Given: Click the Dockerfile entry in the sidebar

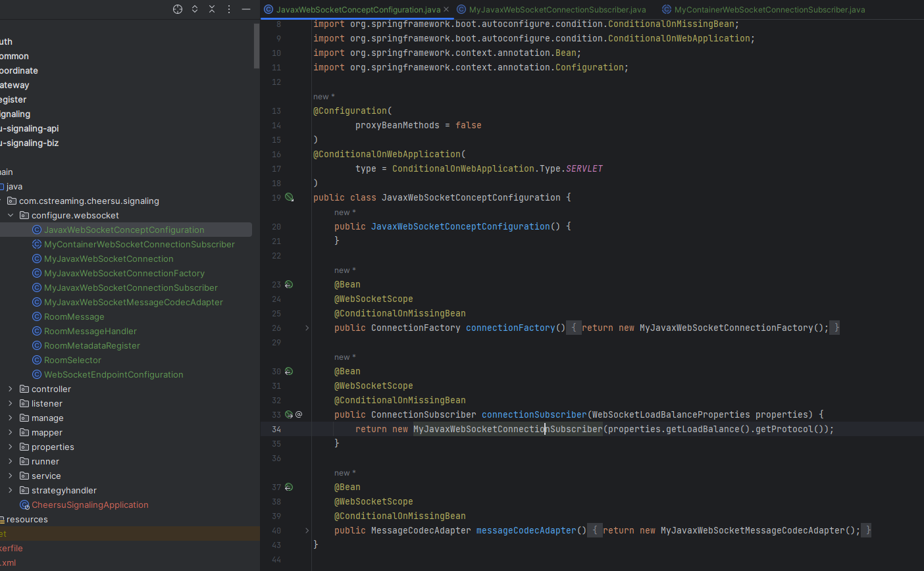Looking at the screenshot, I should pyautogui.click(x=14, y=548).
